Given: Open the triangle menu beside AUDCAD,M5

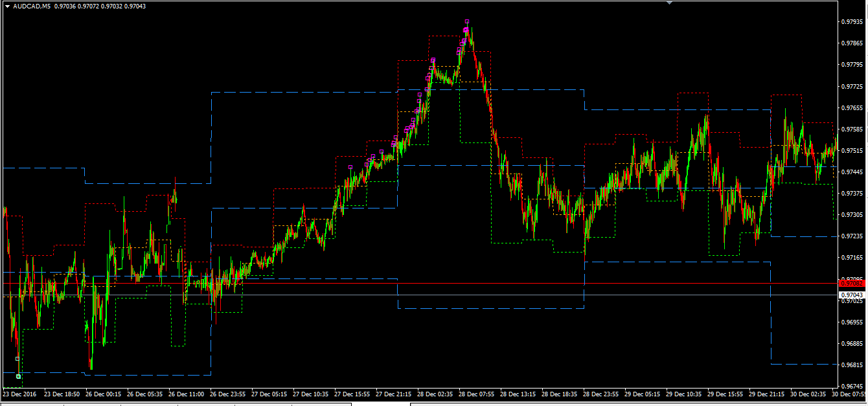Looking at the screenshot, I should 6,6.
